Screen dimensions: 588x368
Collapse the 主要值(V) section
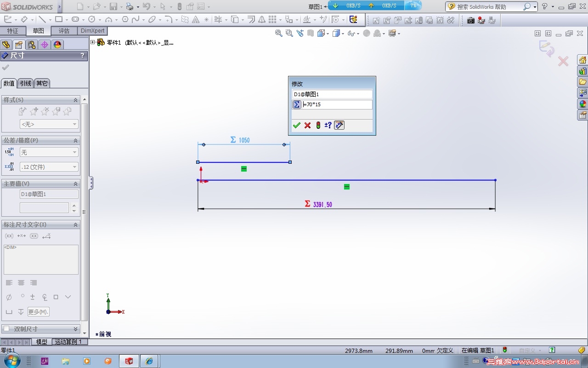click(76, 184)
